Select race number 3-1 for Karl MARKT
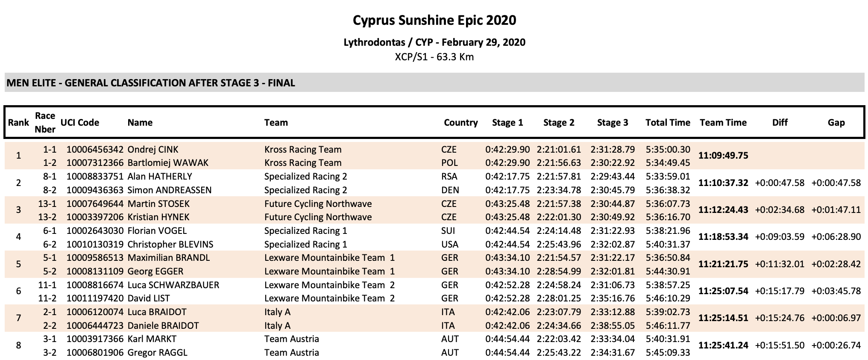Image resolution: width=868 pixels, height=360 pixels. point(50,339)
